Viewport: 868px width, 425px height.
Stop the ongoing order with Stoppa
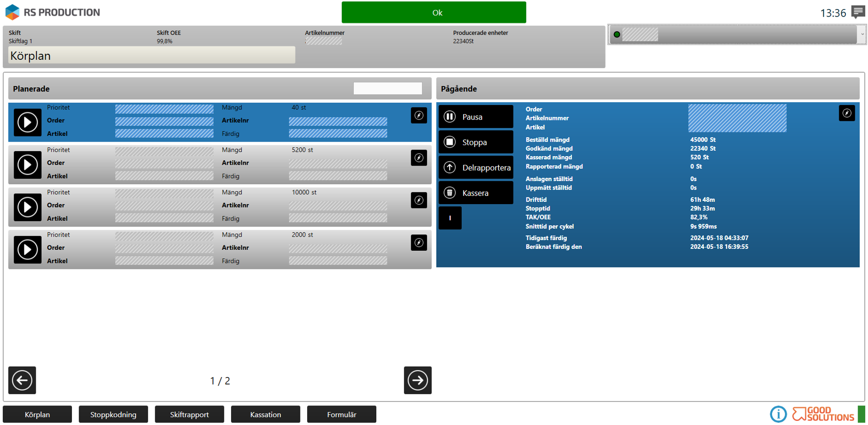(x=475, y=142)
